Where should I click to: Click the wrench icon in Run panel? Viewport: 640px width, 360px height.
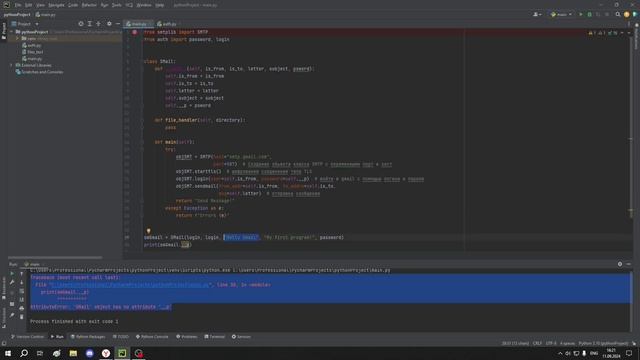(x=12, y=282)
